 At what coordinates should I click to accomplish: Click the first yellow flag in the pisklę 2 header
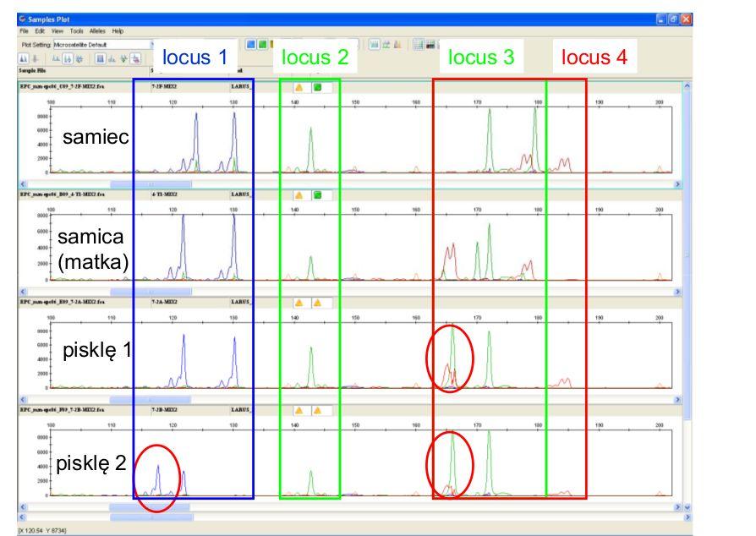pos(299,410)
